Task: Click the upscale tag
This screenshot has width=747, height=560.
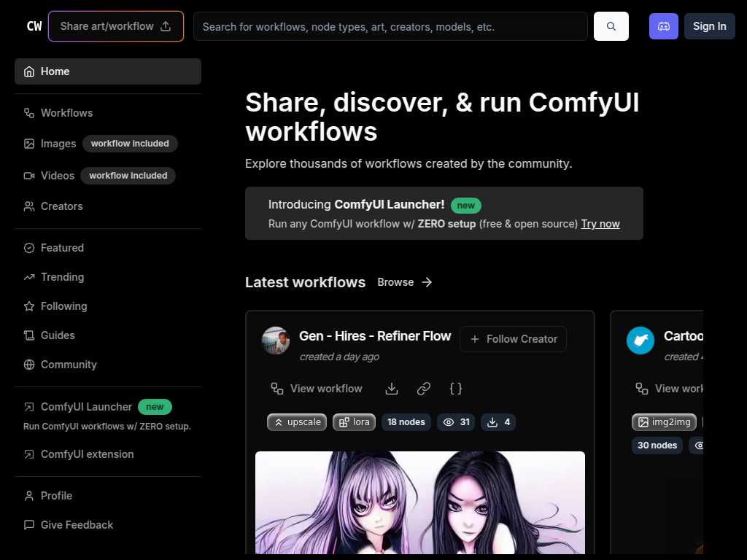Action: (297, 422)
